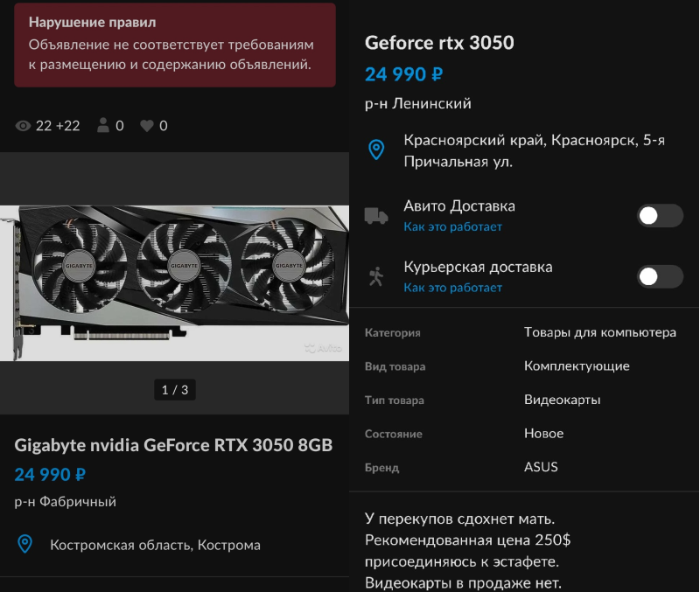
Task: Select the Видеокарты product type value
Action: tap(562, 400)
